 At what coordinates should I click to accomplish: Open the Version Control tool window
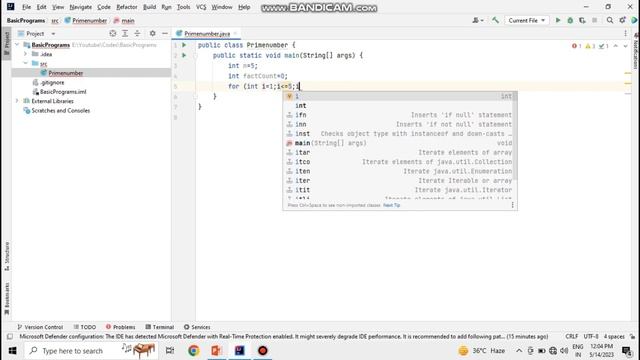click(x=40, y=327)
